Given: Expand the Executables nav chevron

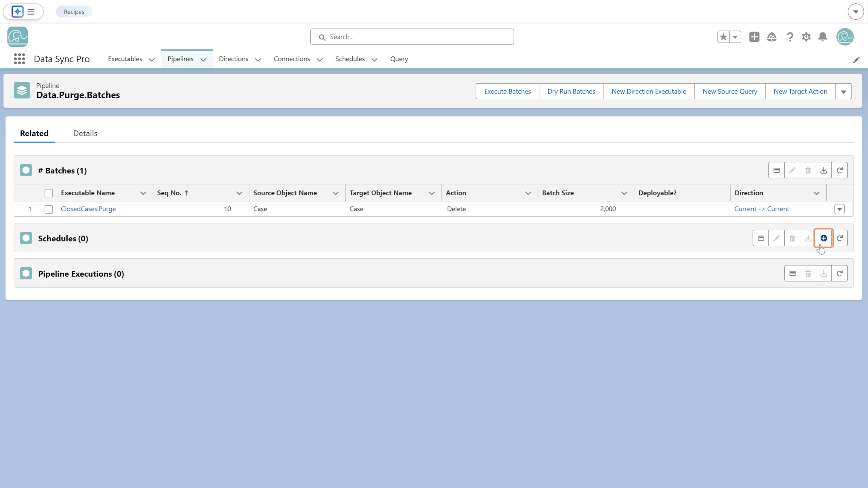Looking at the screenshot, I should (152, 60).
